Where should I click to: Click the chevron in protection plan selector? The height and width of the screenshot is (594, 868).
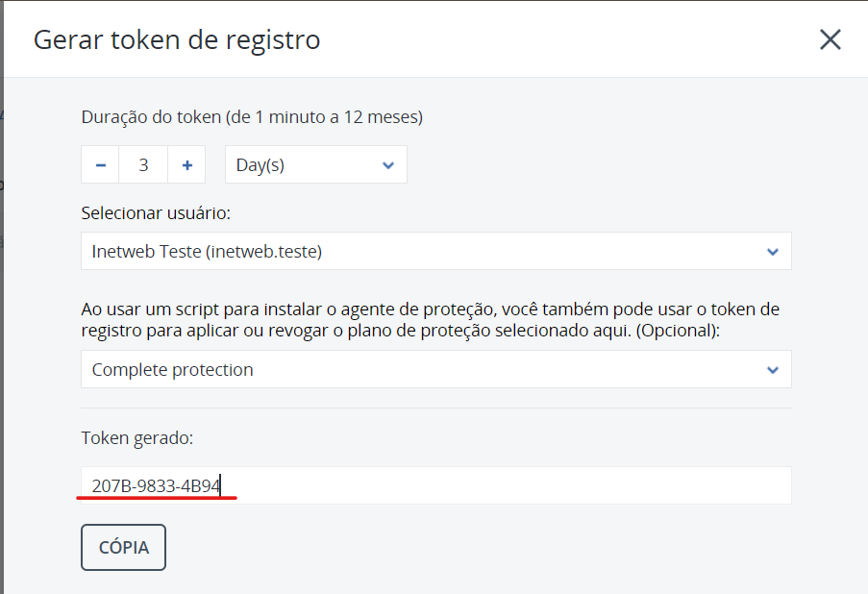773,370
